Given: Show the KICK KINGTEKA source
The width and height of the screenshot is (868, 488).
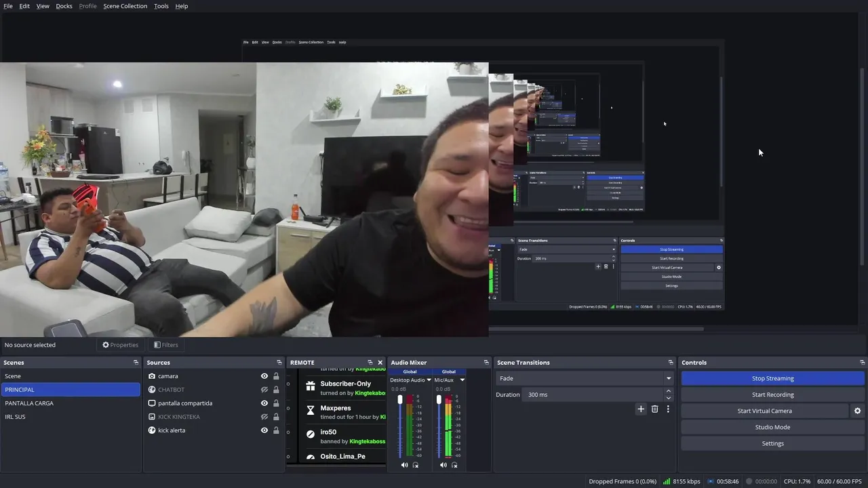Looking at the screenshot, I should click(264, 417).
